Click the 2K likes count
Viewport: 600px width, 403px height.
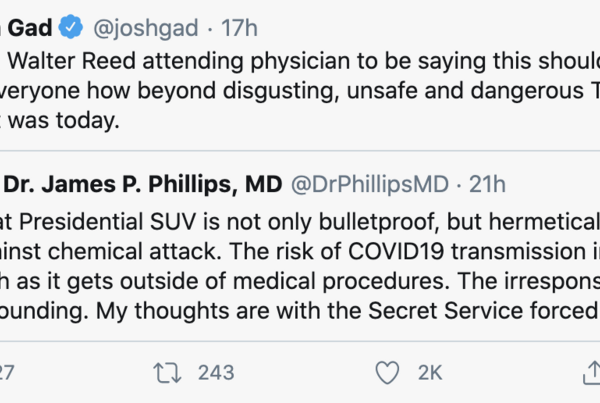click(x=431, y=372)
